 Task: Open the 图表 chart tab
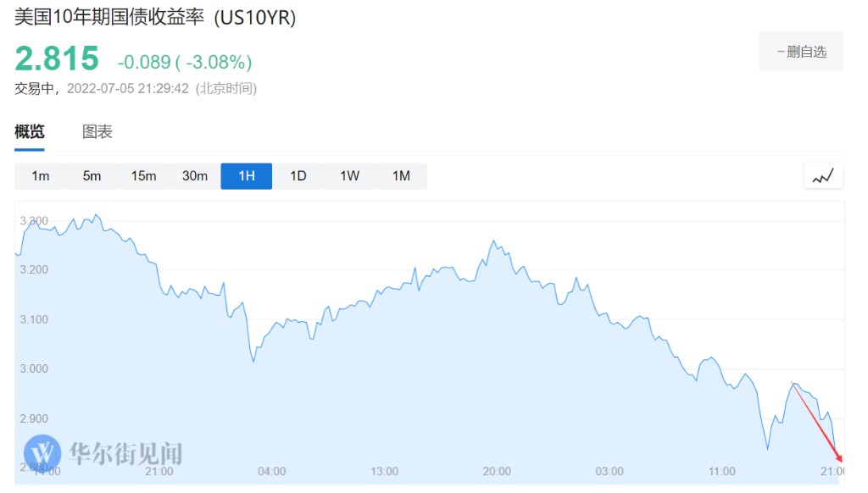[97, 132]
